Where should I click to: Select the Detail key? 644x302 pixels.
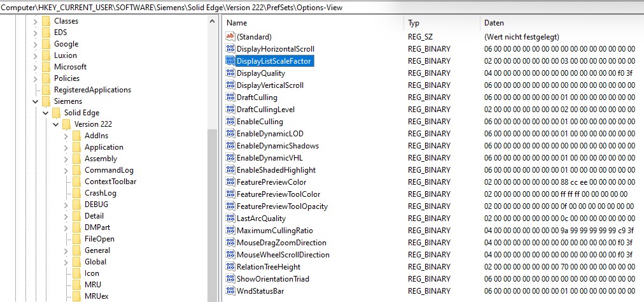tap(94, 216)
